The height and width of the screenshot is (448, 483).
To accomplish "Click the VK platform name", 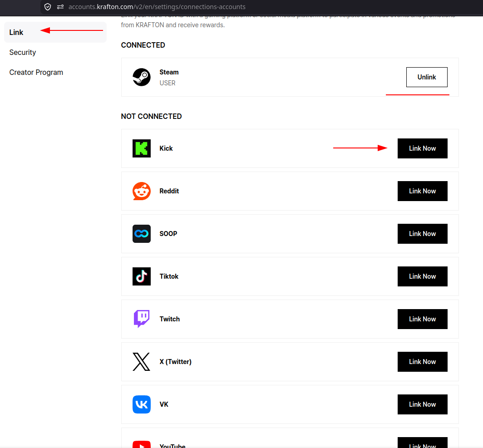I will point(164,404).
